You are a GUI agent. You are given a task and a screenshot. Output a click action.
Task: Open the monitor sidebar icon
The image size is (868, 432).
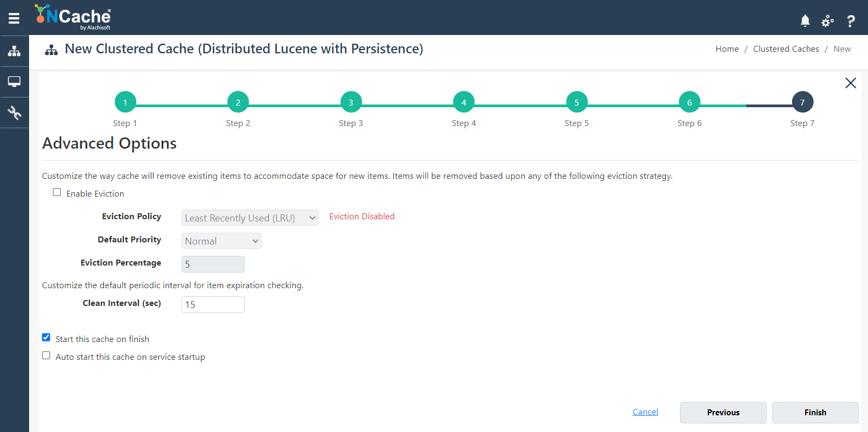(15, 82)
